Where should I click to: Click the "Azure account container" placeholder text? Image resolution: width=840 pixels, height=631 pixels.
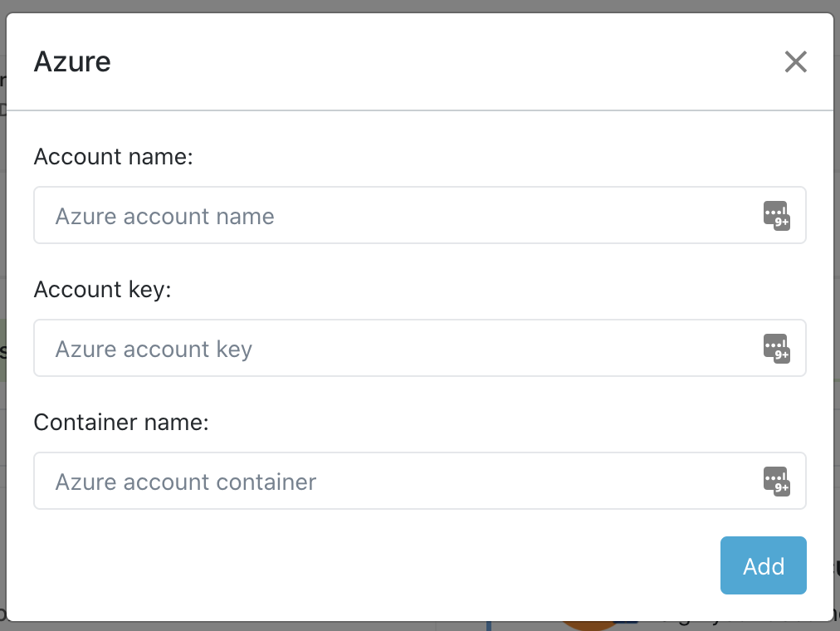point(186,482)
